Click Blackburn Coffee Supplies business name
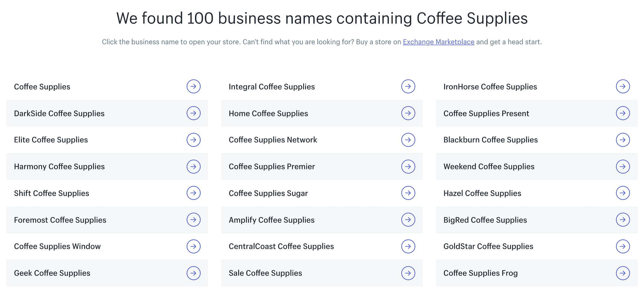Screen dimensions: 644x292 point(490,140)
